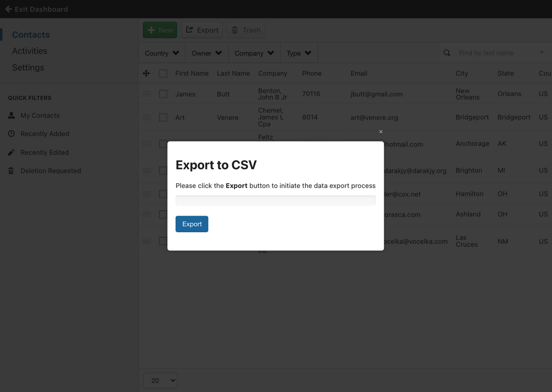Viewport: 552px width, 392px height.
Task: Click the My Contacts person icon
Action: pos(11,116)
